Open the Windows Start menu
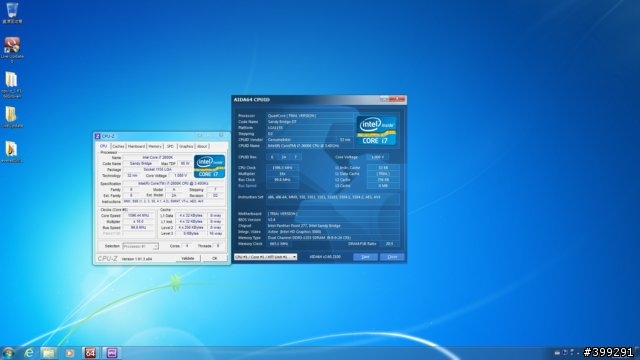 click(8, 353)
